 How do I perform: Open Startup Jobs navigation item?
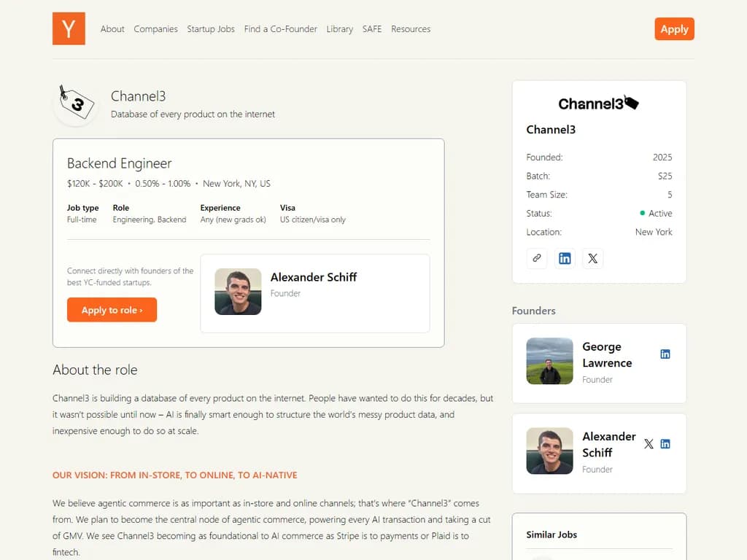click(x=211, y=29)
